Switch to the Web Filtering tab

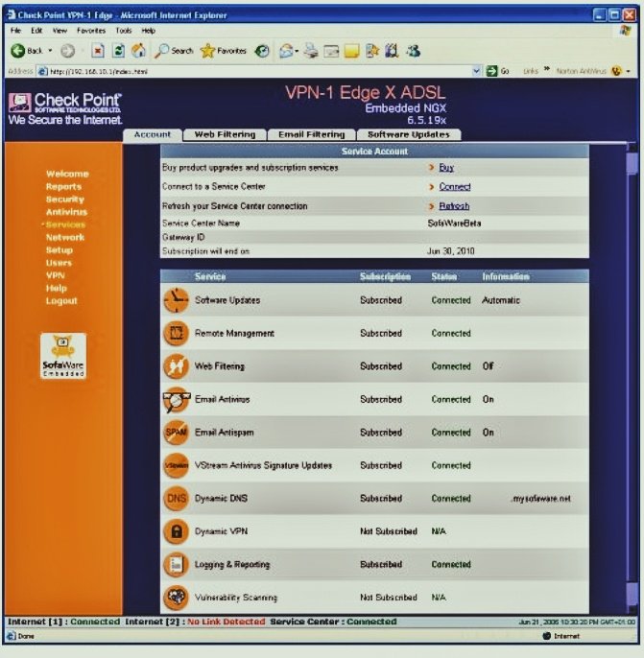[225, 134]
